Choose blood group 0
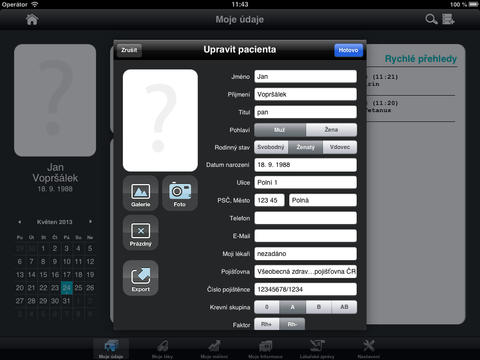Viewport: 480px width, 360px height. pyautogui.click(x=267, y=307)
